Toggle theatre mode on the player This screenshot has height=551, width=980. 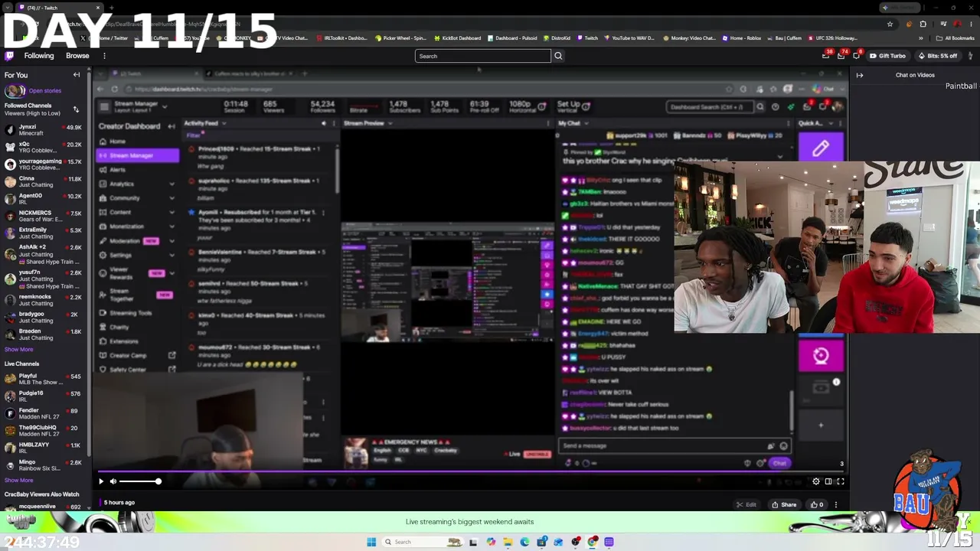(x=828, y=481)
